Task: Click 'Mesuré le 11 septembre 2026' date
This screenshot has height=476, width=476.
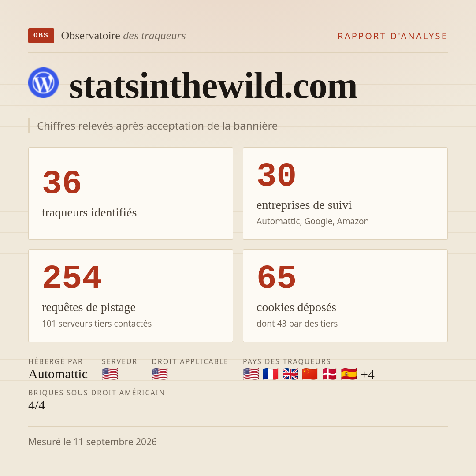Action: coord(93,442)
